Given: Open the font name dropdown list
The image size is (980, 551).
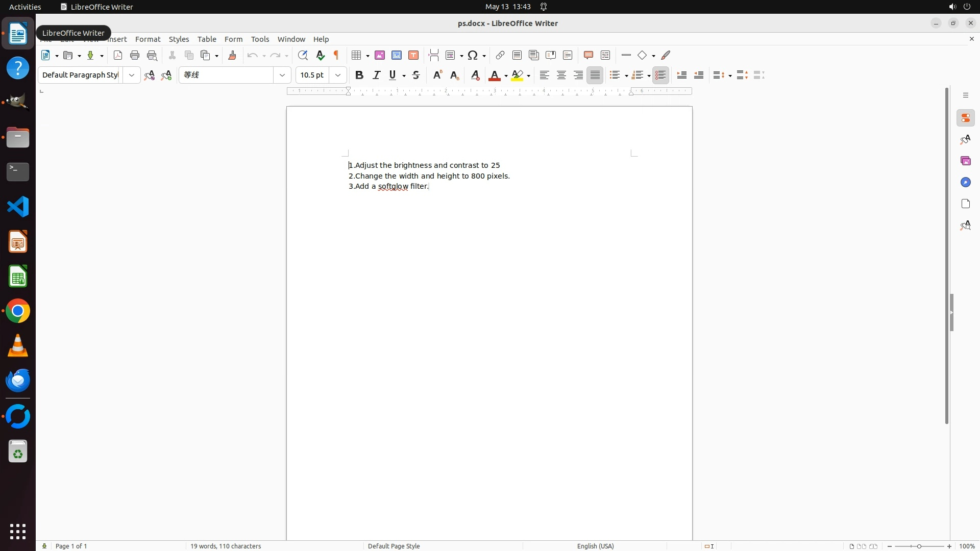Looking at the screenshot, I should [282, 75].
